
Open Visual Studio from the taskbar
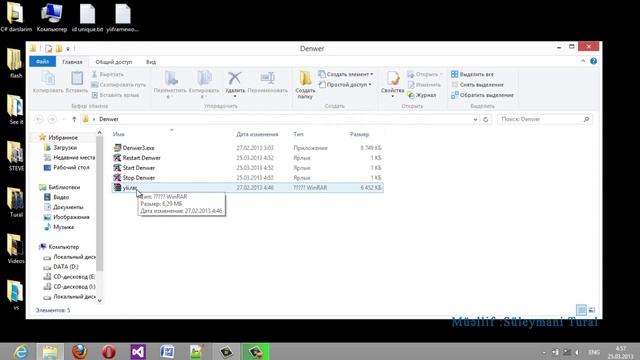pos(138,351)
